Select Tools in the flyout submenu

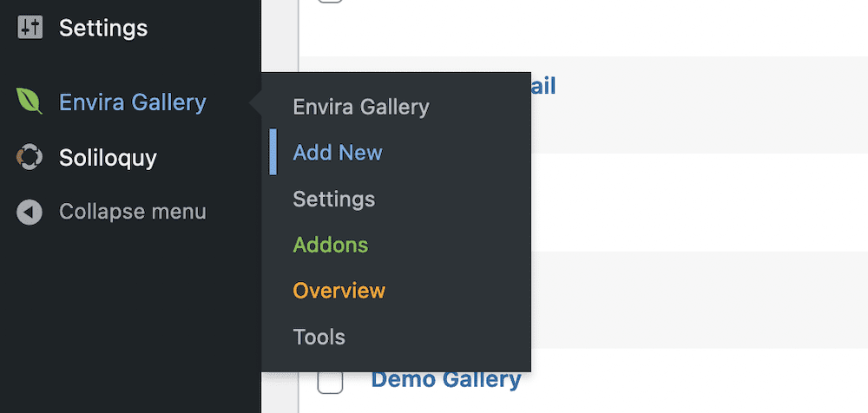point(319,337)
